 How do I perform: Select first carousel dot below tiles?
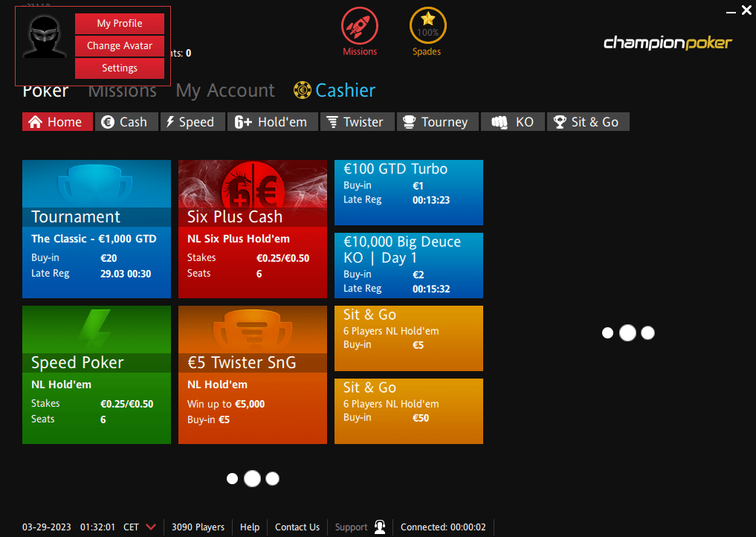pos(233,479)
